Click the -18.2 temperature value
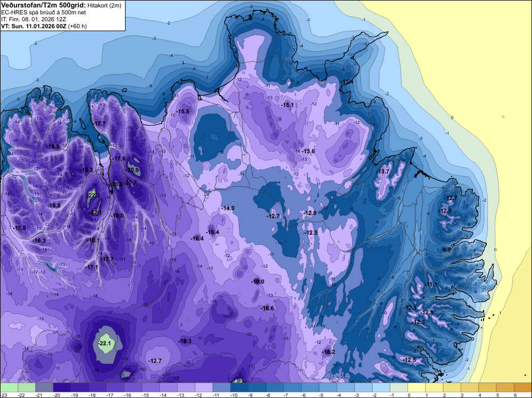Image resolution: width=532 pixels, height=398 pixels. click(x=328, y=352)
